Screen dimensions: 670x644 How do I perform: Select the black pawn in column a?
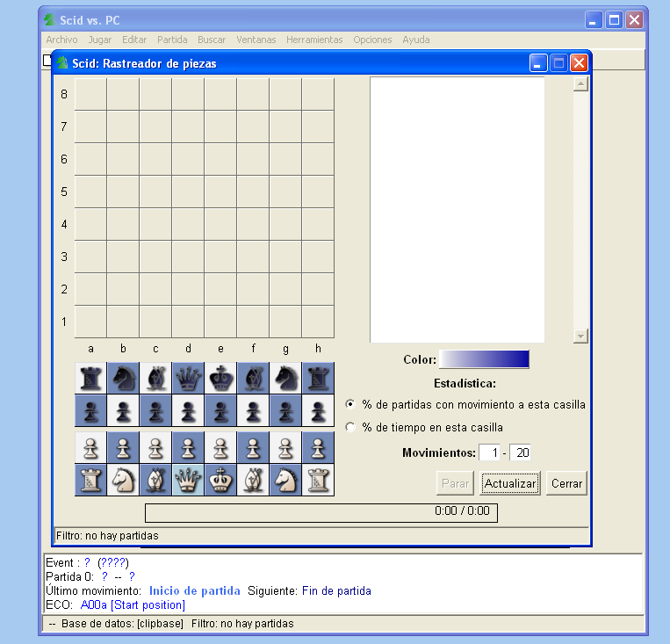pyautogui.click(x=90, y=410)
